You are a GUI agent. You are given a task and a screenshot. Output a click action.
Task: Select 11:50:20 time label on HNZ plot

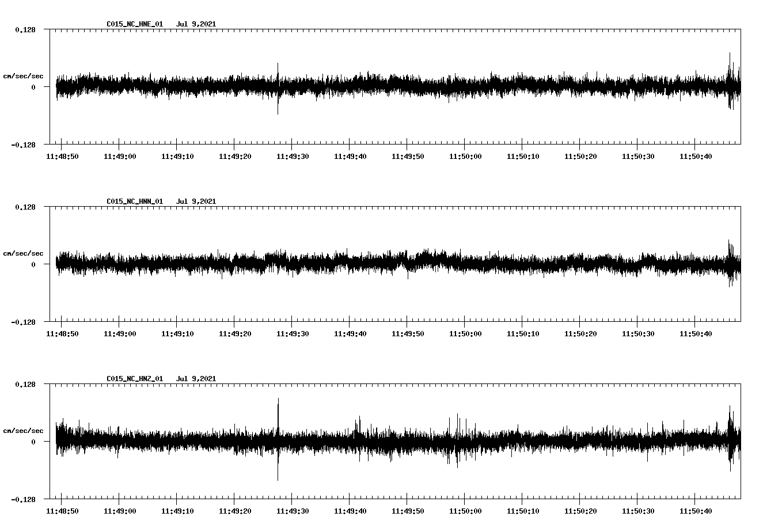(580, 511)
